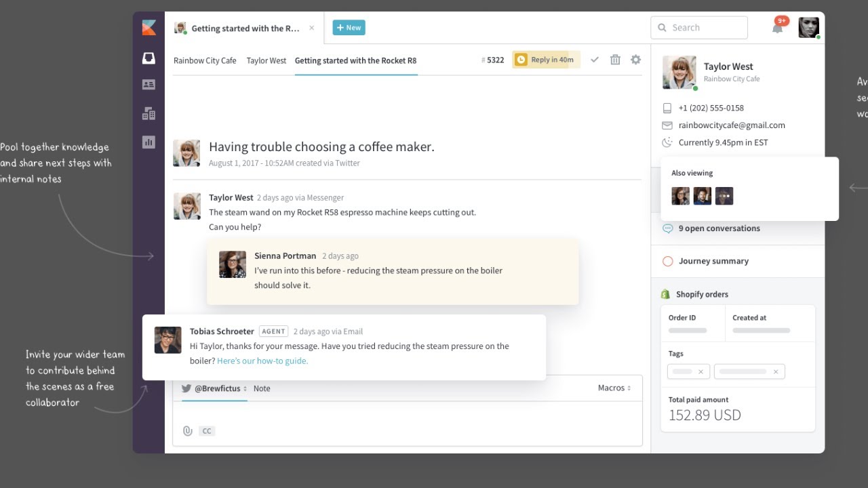Click the Twitter icon in the reply bar
The image size is (868, 488).
click(x=186, y=388)
